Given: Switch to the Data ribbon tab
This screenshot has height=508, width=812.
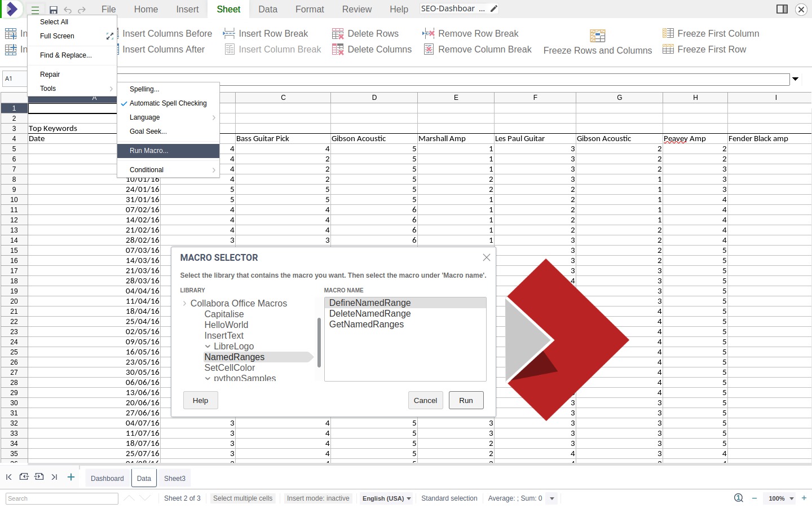Looking at the screenshot, I should [268, 10].
